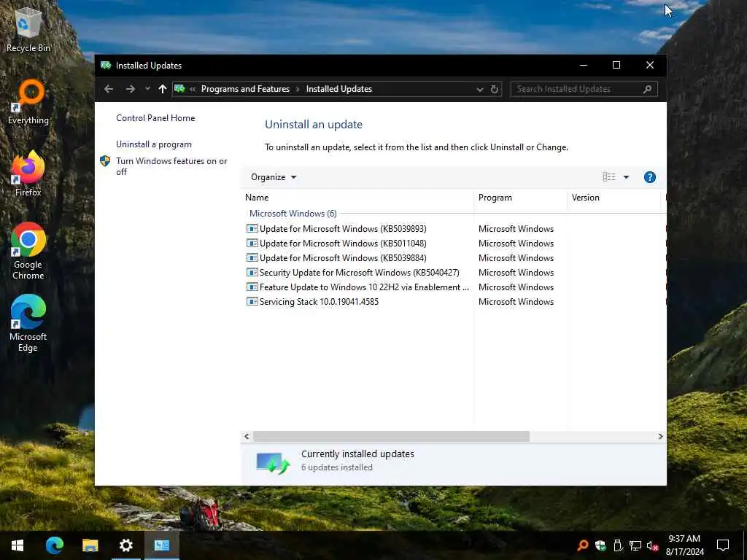Click the Forward navigation arrow
The width and height of the screenshot is (747, 560).
(130, 89)
